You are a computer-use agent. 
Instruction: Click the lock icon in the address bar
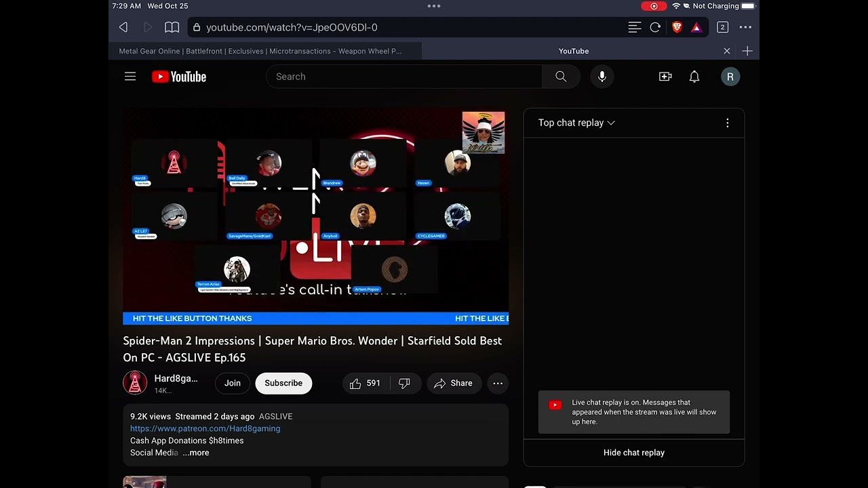point(197,27)
